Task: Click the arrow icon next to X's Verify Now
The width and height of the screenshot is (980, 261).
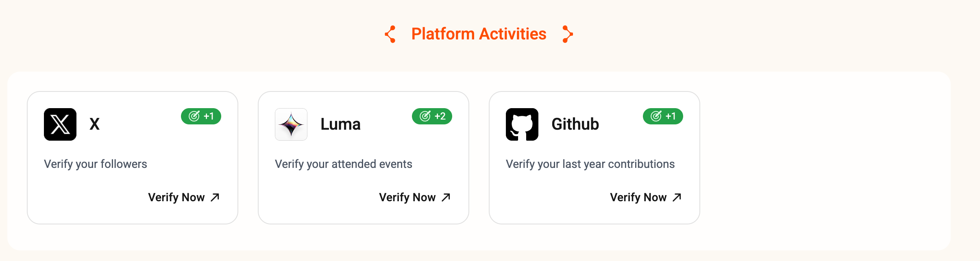Action: click(215, 197)
